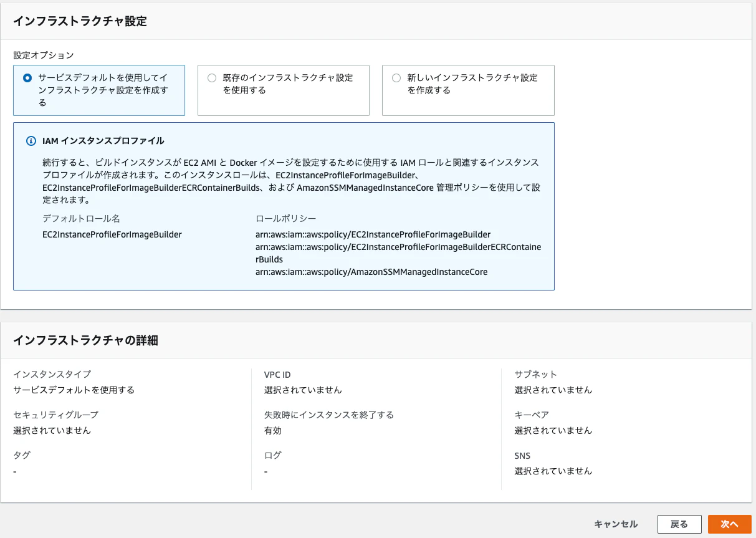
Task: Click the AmazonSSMManagedInstanceCore policy ARN
Action: point(371,272)
